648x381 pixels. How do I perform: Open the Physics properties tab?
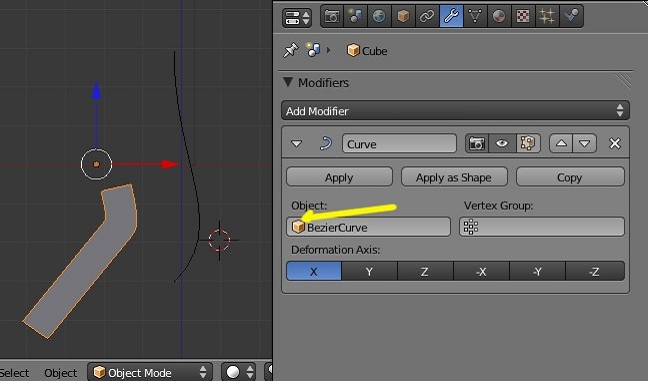pyautogui.click(x=571, y=17)
